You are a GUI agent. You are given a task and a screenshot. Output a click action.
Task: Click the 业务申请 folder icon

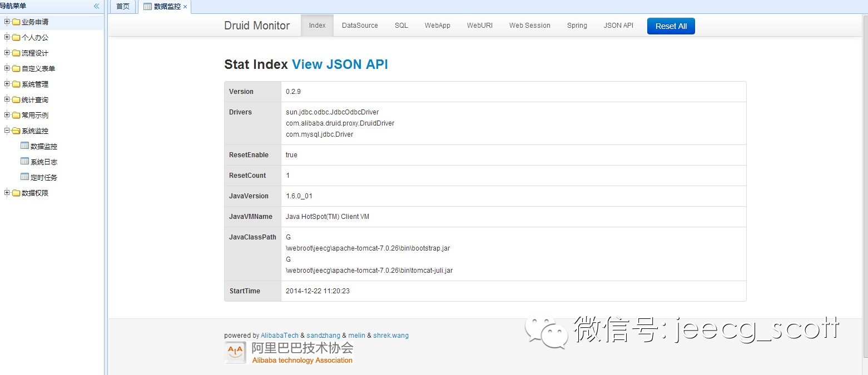tap(16, 22)
